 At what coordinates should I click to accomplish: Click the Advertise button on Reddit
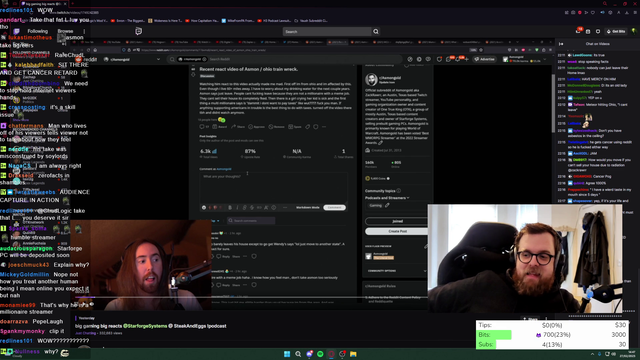point(484,59)
